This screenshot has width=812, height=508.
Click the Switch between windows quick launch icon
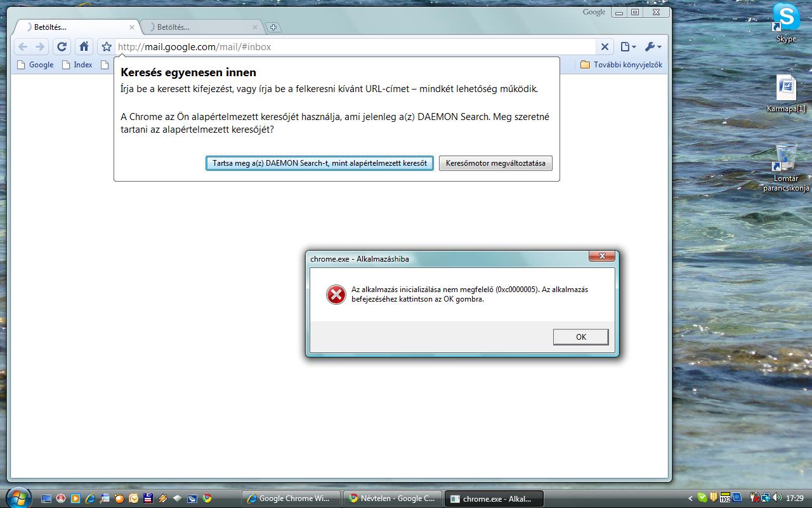tap(192, 498)
